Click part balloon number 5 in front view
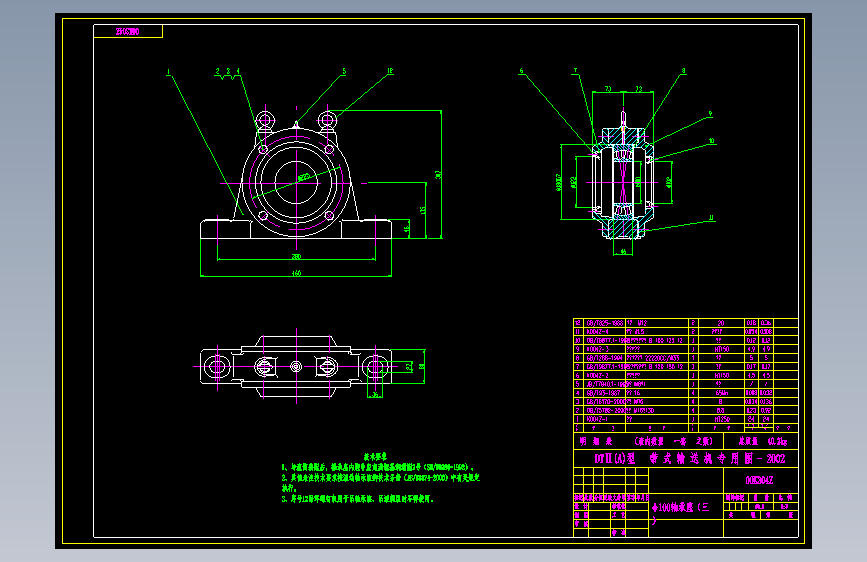867x562 pixels. (344, 71)
